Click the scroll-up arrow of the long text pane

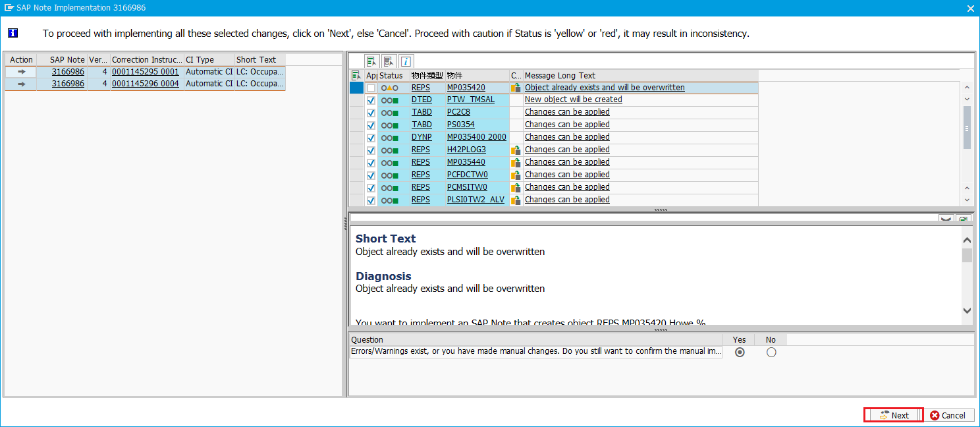tap(967, 241)
